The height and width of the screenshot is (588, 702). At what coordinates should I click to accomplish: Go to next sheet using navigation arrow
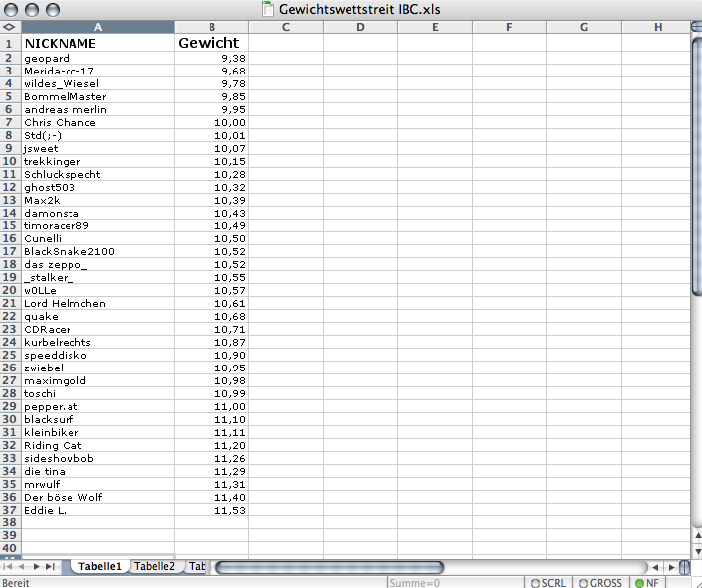pyautogui.click(x=38, y=566)
